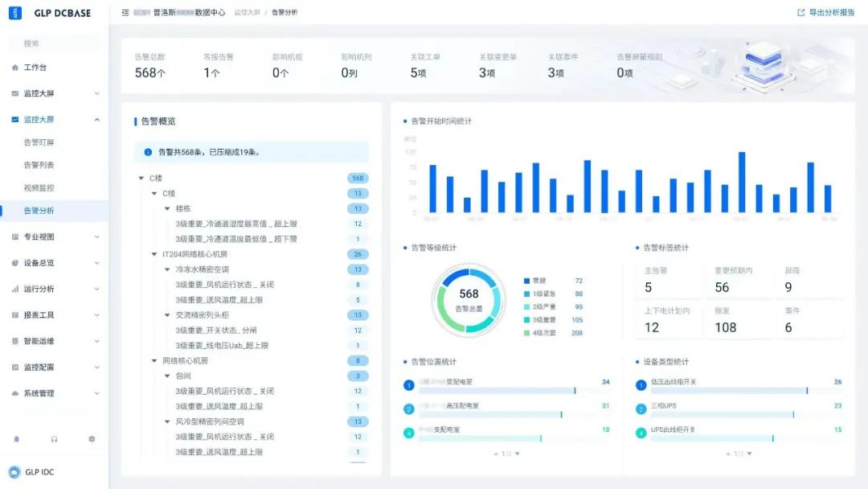
Task: Toggle the 1级紧急 legend entry
Action: [x=553, y=294]
